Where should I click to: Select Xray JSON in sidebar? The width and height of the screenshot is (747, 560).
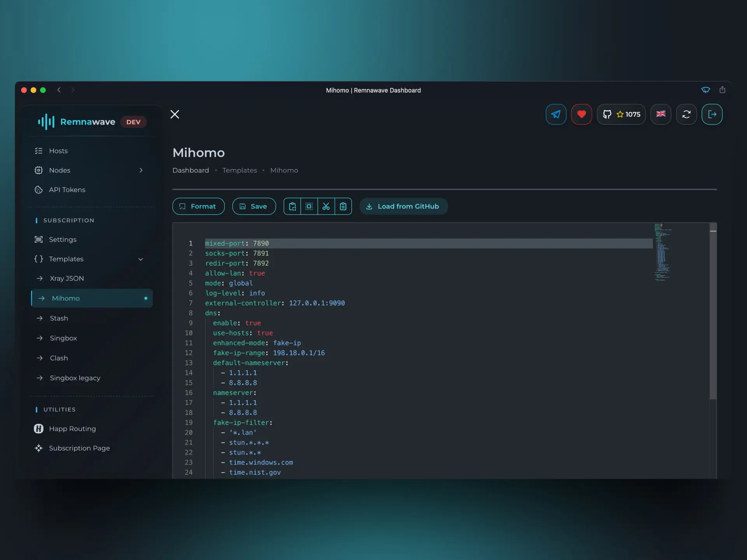(67, 278)
